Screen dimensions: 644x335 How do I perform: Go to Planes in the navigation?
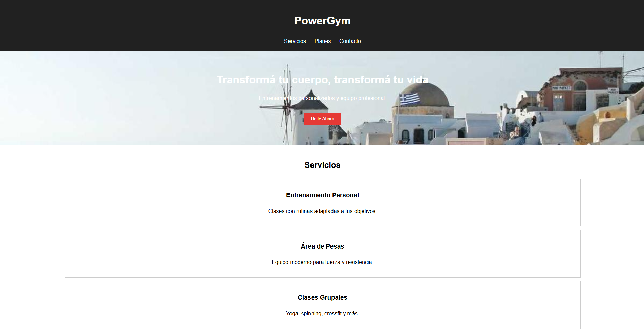pos(322,41)
